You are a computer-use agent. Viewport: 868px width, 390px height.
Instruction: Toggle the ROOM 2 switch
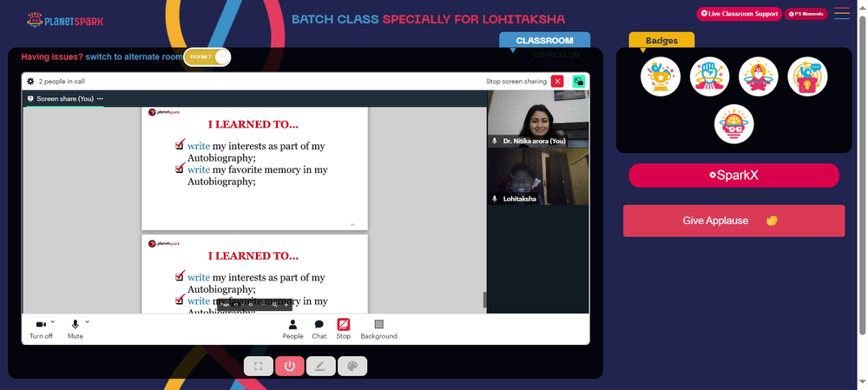[207, 56]
